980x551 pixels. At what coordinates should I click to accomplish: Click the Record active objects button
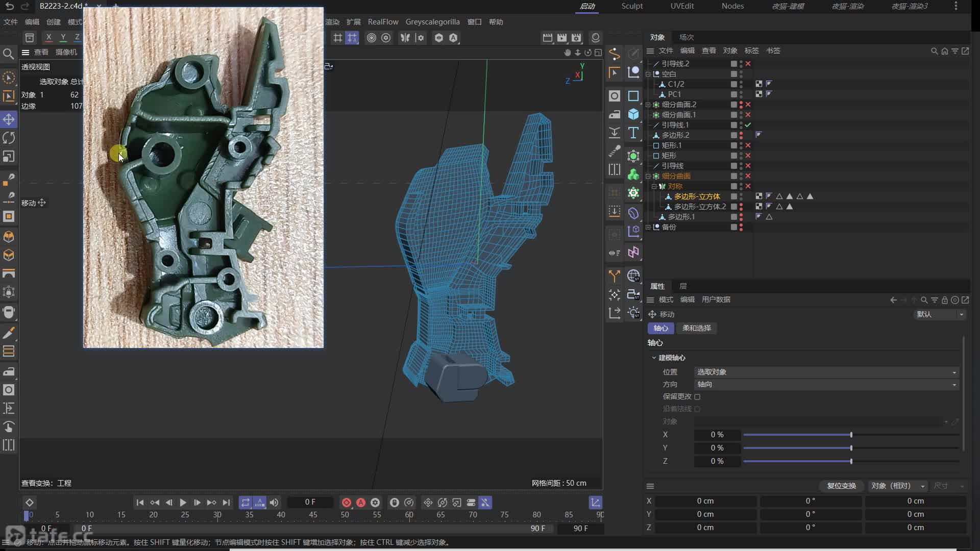click(x=347, y=503)
